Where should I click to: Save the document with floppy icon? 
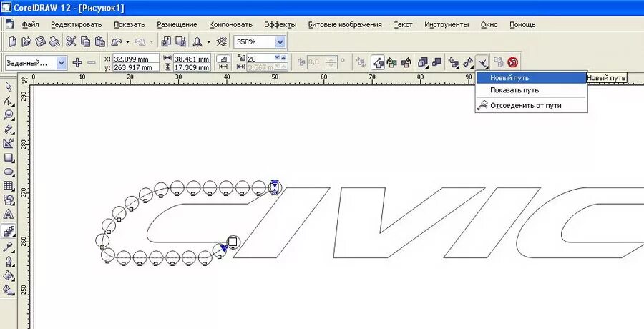tap(40, 42)
